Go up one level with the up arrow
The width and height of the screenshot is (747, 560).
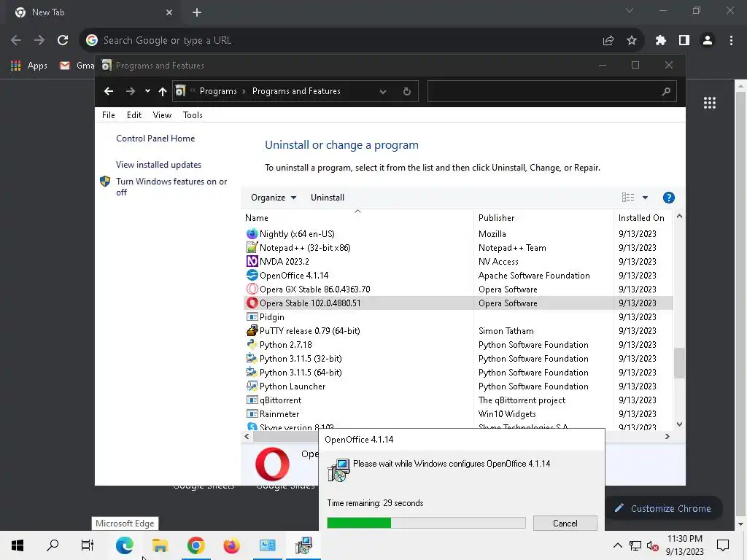(x=163, y=91)
